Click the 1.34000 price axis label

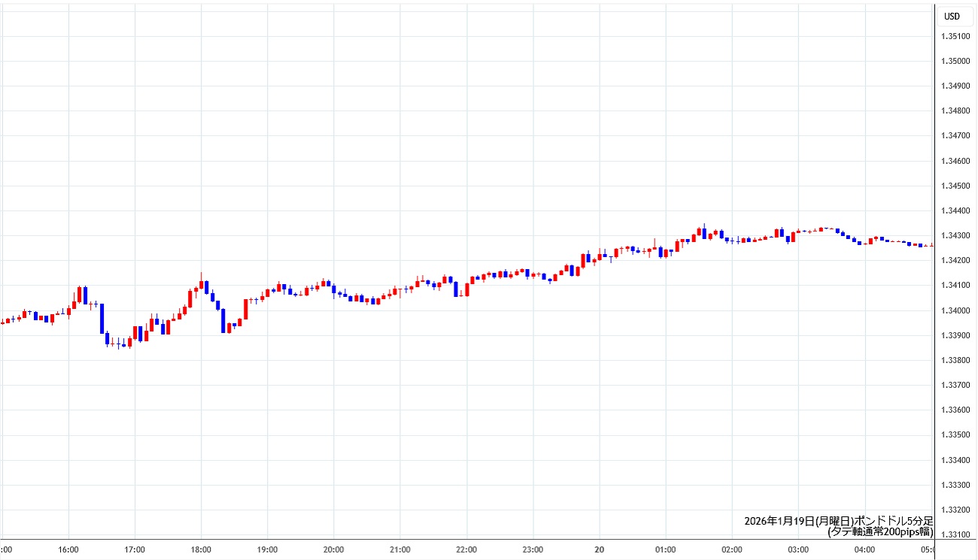click(955, 310)
